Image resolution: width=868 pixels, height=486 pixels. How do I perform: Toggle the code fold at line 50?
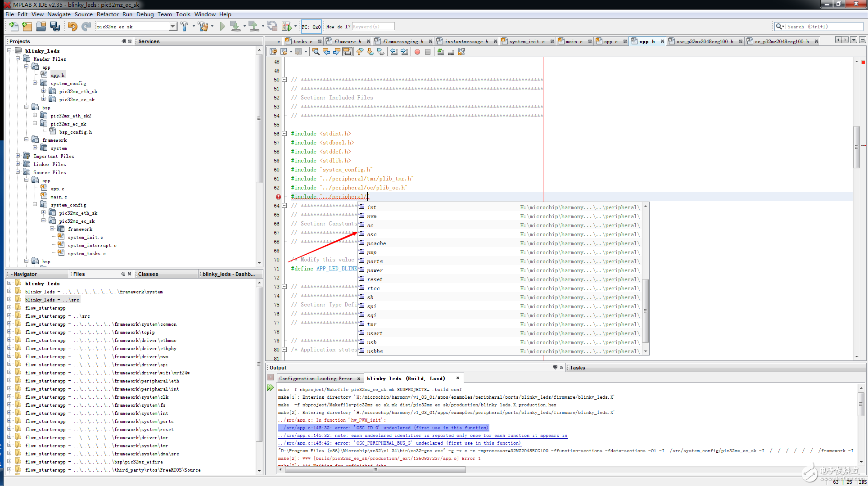pos(285,80)
